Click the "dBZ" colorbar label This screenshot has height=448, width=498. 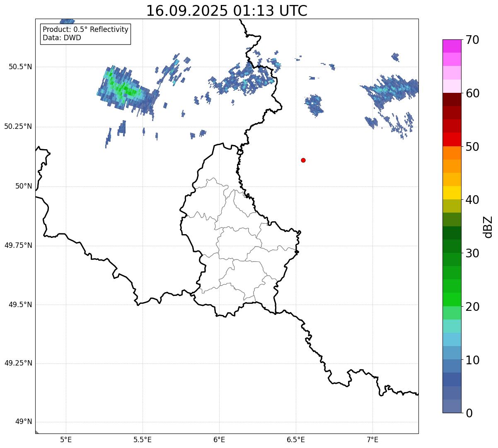click(488, 227)
